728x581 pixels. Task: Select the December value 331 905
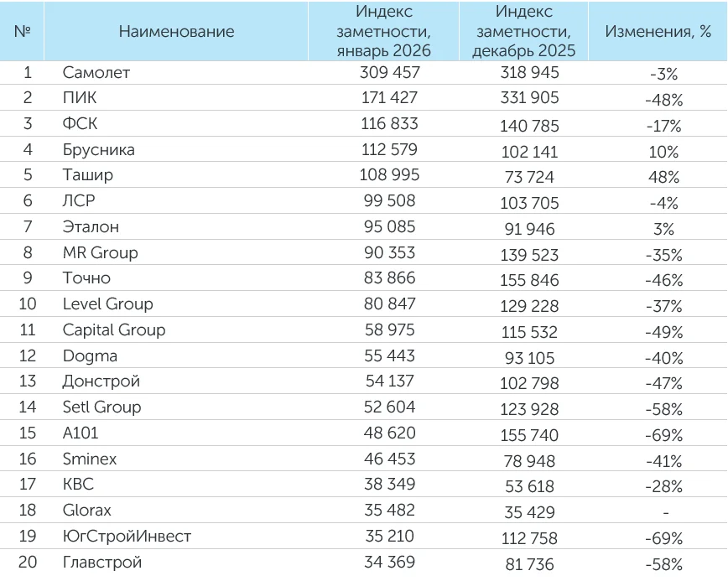click(528, 98)
